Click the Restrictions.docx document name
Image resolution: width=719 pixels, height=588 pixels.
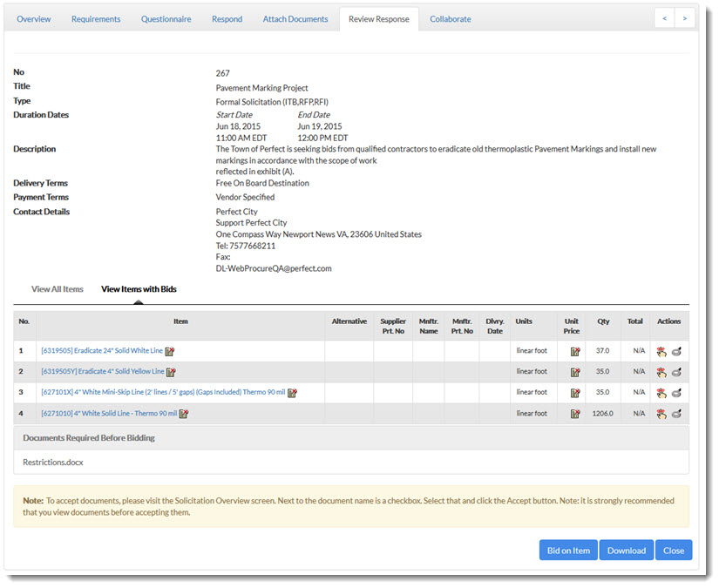(53, 463)
